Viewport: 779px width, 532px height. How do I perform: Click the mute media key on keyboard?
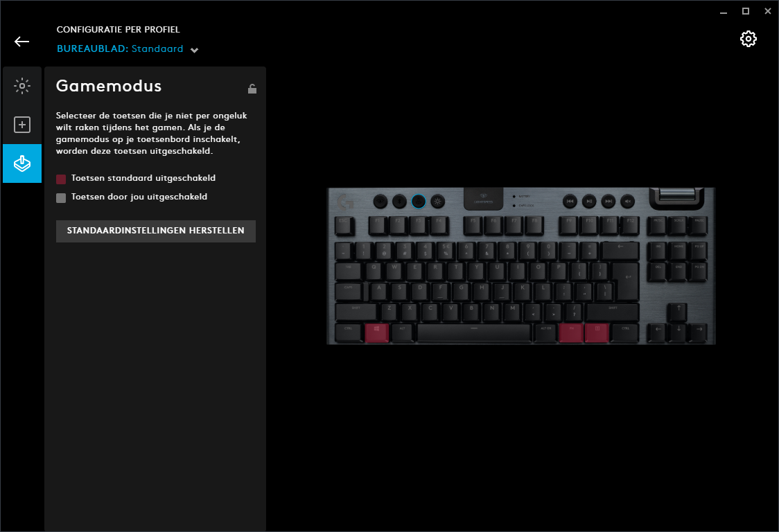(x=627, y=201)
